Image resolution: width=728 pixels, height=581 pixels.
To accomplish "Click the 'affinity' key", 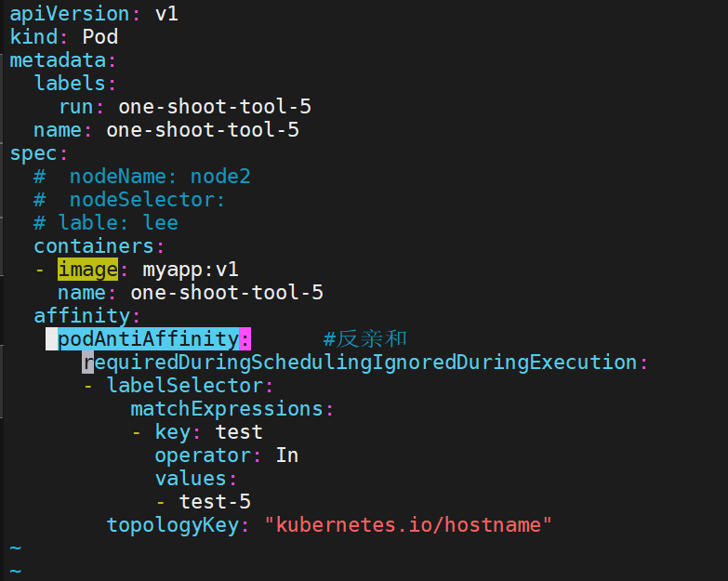I will click(82, 316).
